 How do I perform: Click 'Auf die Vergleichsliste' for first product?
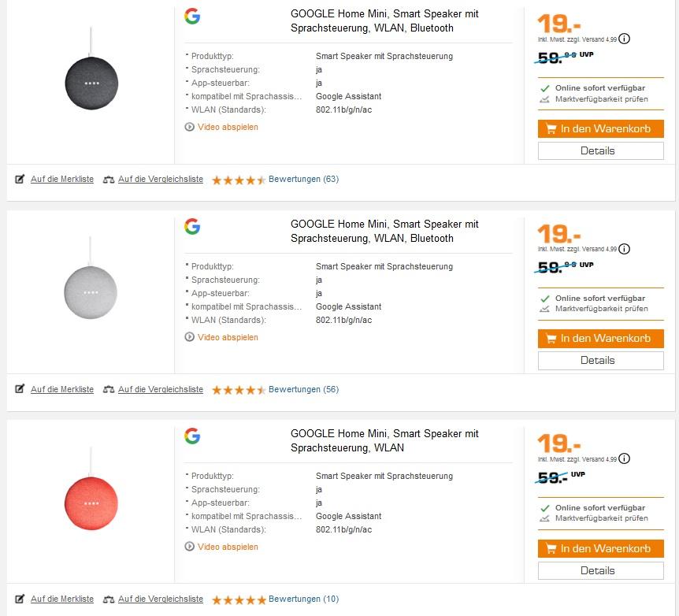[x=160, y=179]
